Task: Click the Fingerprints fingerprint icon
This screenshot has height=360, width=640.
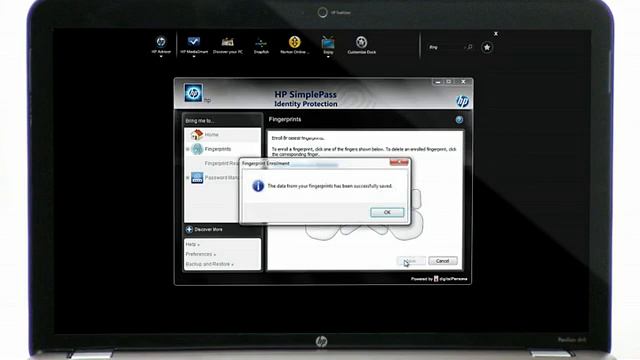Action: point(197,149)
